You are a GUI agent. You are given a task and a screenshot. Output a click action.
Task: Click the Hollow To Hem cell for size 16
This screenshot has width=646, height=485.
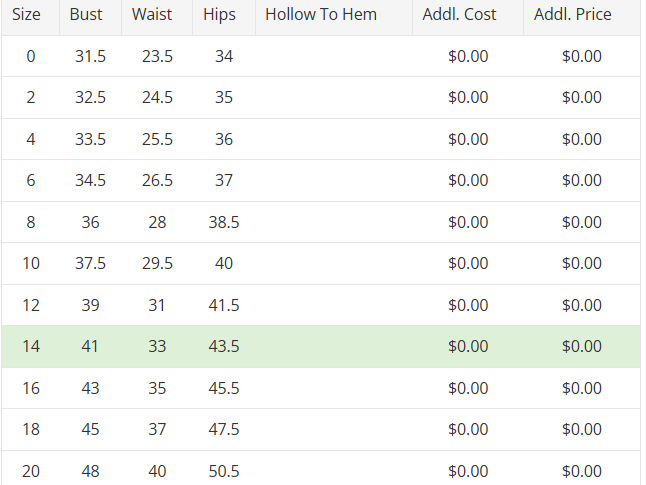click(333, 388)
